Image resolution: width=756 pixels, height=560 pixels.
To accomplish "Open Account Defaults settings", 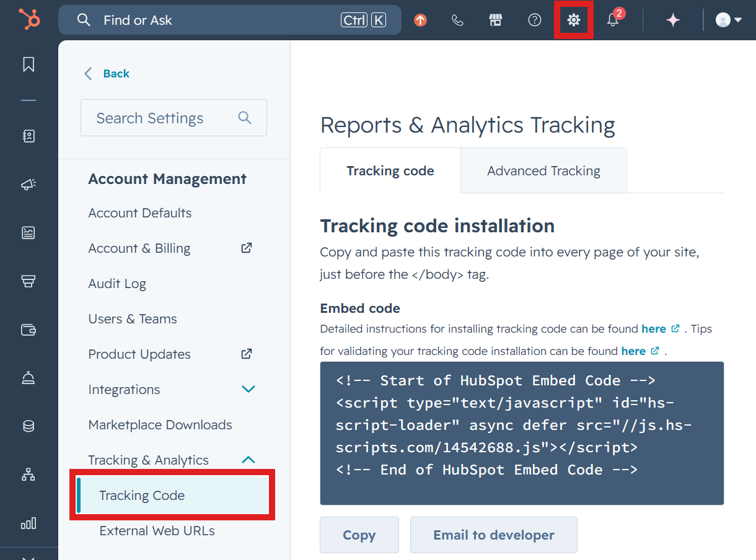I will click(x=140, y=213).
